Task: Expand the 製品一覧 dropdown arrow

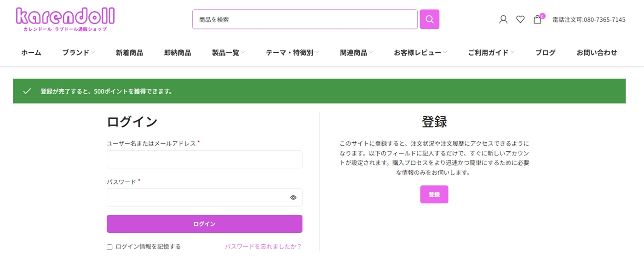Action: point(243,52)
